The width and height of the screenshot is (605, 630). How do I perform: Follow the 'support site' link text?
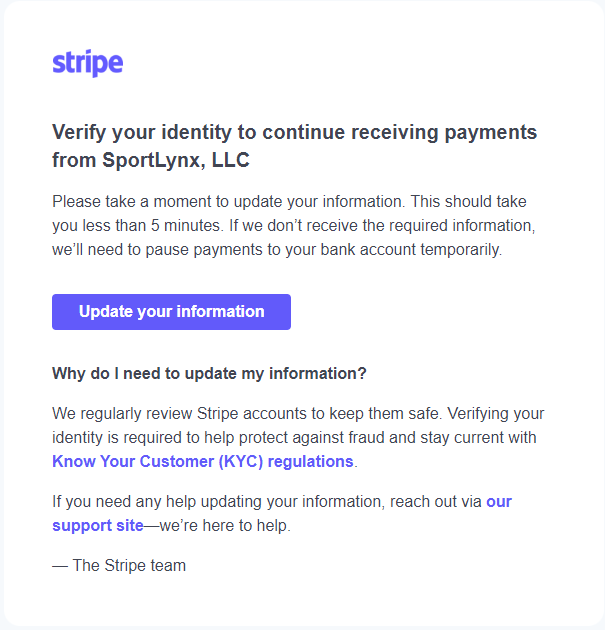click(98, 526)
